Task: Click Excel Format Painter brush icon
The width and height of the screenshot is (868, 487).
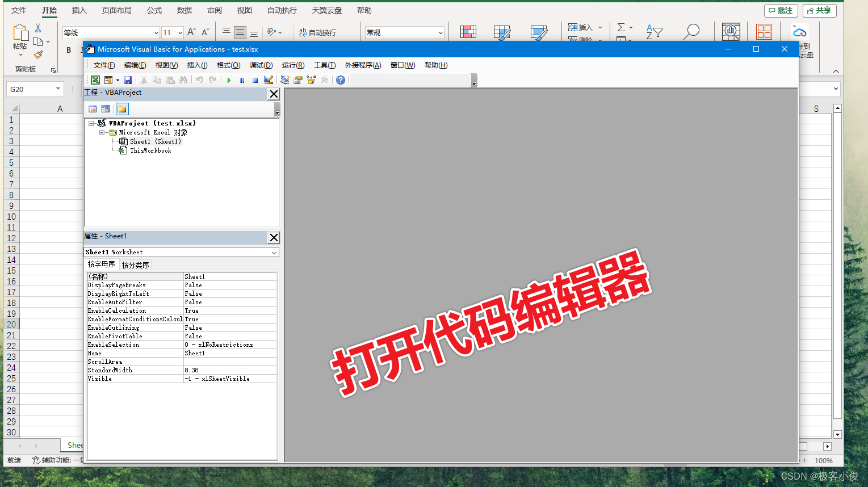Action: point(38,54)
